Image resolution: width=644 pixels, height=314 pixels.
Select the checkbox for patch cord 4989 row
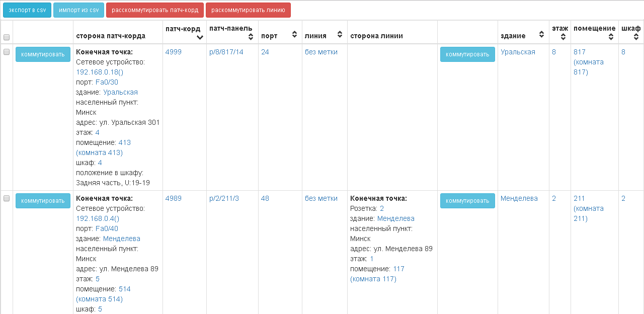[7, 198]
